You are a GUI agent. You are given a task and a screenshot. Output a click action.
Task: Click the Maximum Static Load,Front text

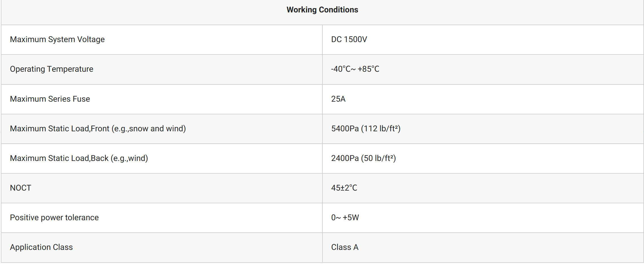(x=60, y=128)
